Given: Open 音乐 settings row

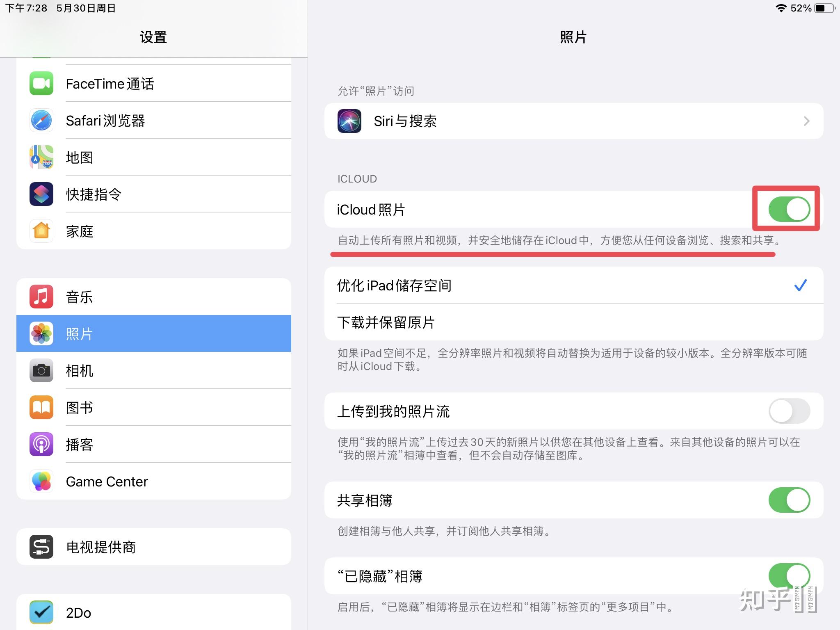Looking at the screenshot, I should click(x=154, y=297).
